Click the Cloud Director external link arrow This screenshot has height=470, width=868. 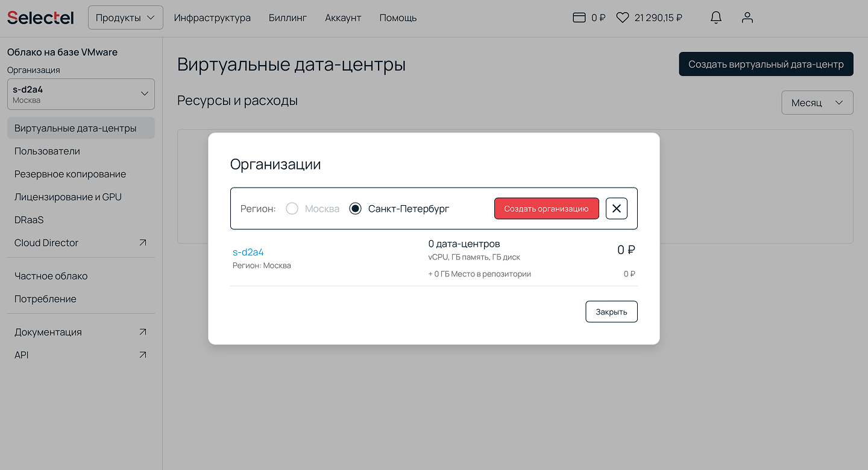(143, 243)
